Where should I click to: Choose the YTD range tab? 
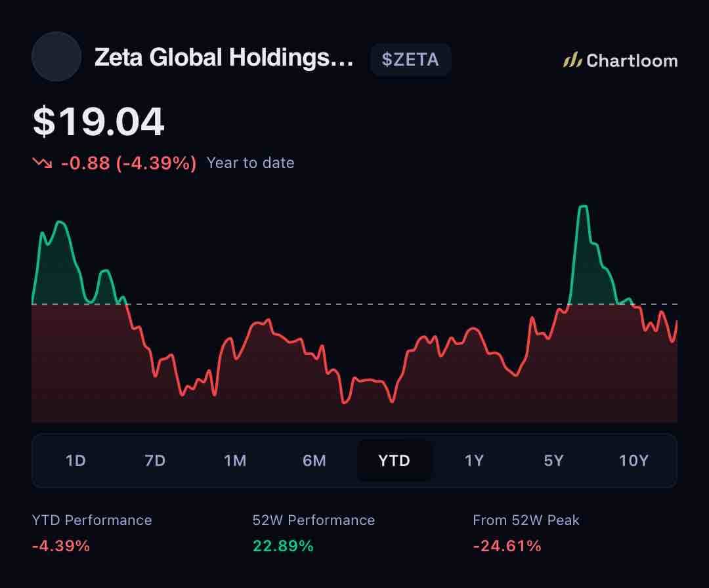[395, 461]
